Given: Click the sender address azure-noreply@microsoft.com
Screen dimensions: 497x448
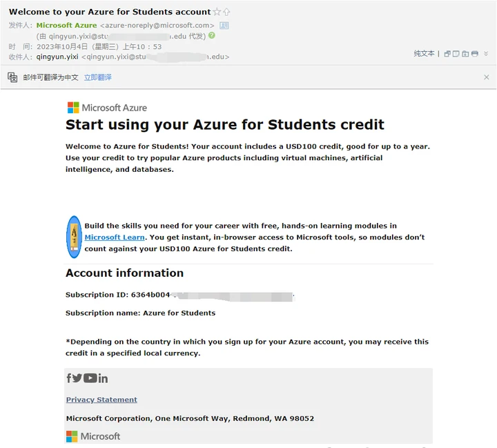Looking at the screenshot, I should click(x=157, y=26).
